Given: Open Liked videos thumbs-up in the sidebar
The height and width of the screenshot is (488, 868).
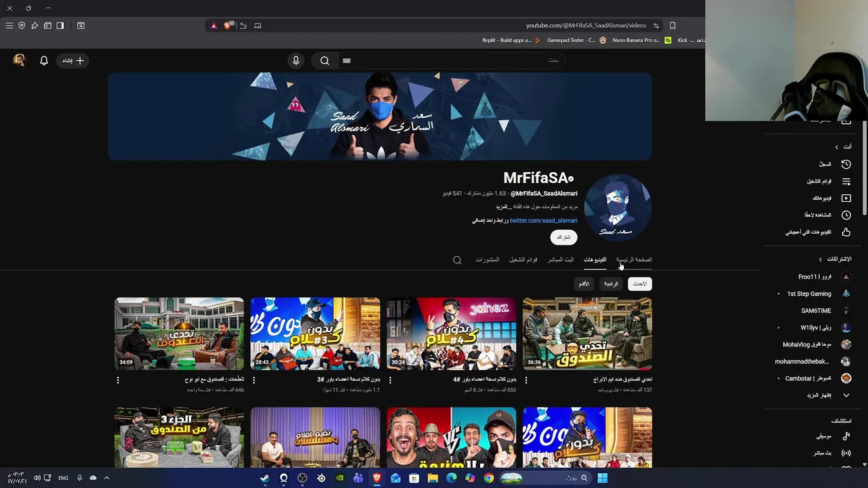Looking at the screenshot, I should pos(846,232).
